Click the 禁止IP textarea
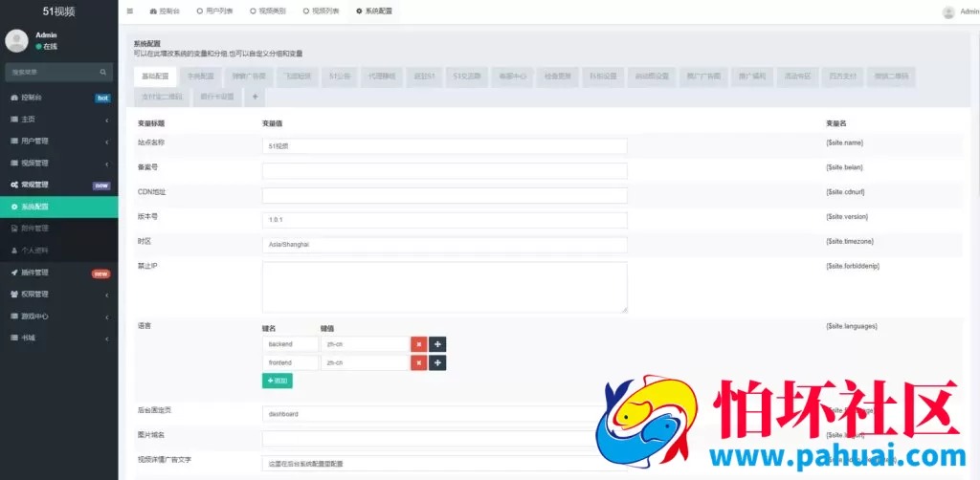The width and height of the screenshot is (980, 480). coord(444,287)
